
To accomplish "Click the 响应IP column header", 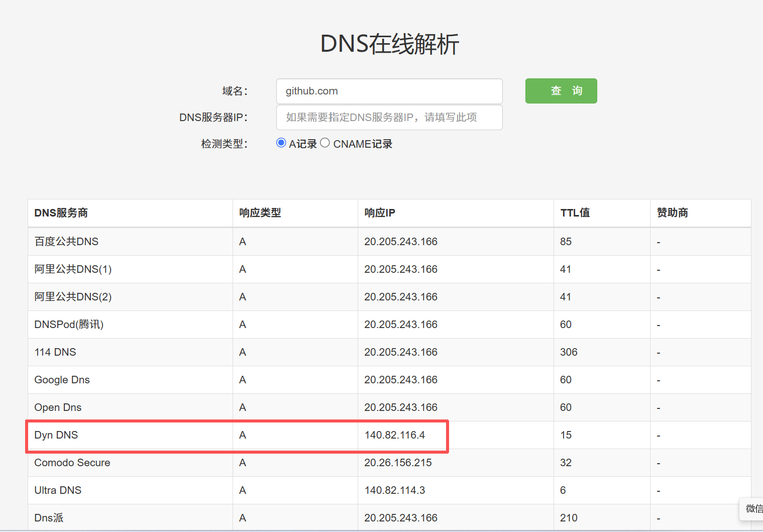I will [380, 213].
